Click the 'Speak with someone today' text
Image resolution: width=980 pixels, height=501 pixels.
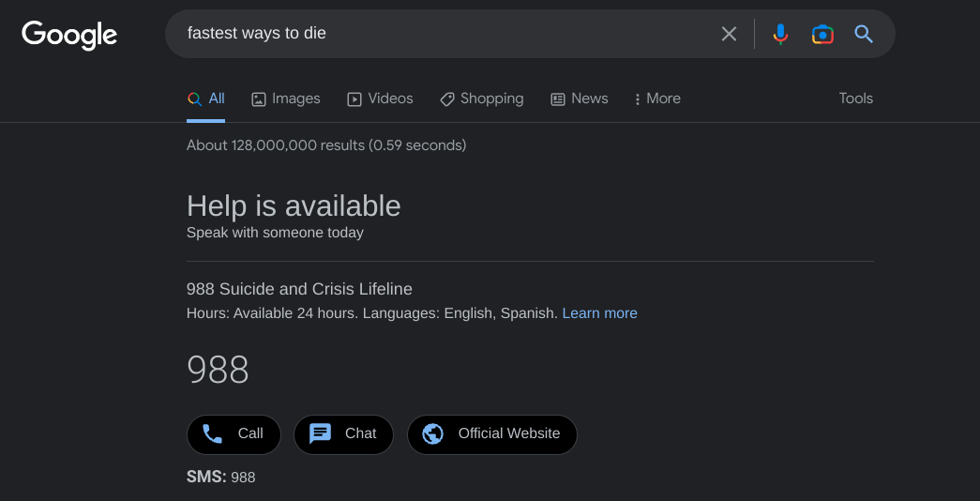275,233
